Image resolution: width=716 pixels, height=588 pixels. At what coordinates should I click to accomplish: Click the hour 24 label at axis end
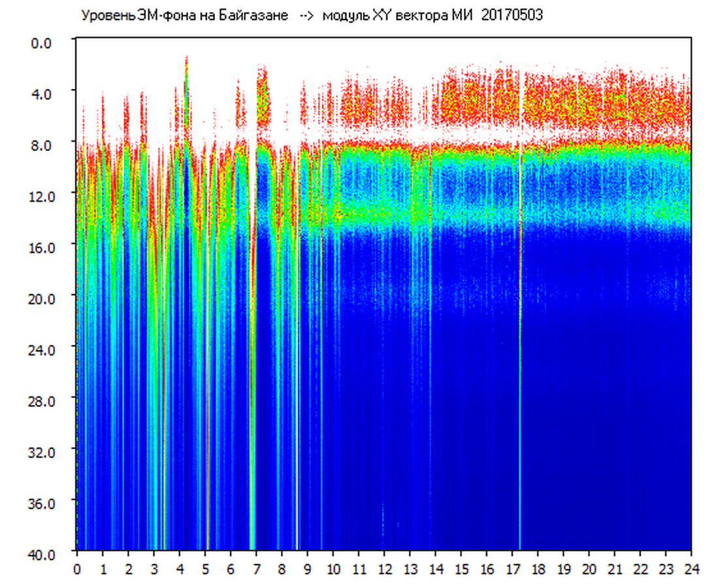click(691, 568)
